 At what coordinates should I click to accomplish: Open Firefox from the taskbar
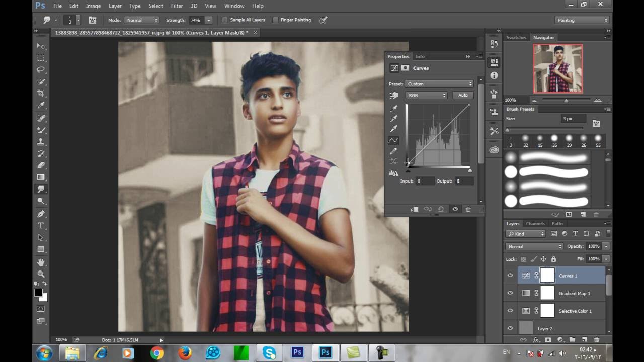[185, 353]
